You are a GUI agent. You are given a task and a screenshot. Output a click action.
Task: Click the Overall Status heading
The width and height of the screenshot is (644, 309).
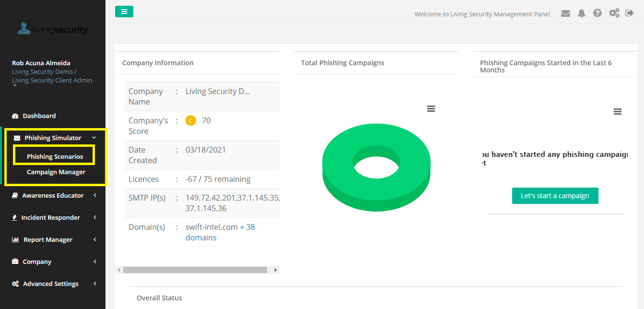coord(159,298)
